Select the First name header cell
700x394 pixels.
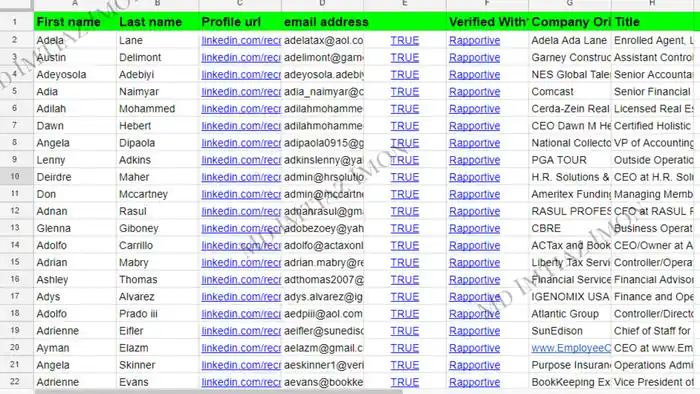point(75,22)
